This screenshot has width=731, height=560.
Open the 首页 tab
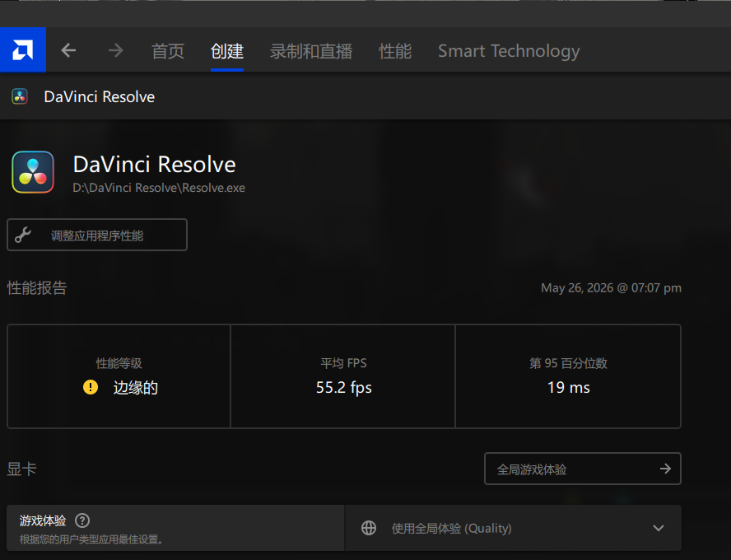pyautogui.click(x=168, y=51)
